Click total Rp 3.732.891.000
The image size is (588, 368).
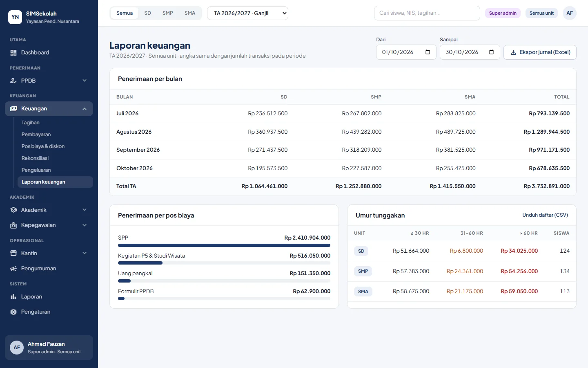(547, 186)
